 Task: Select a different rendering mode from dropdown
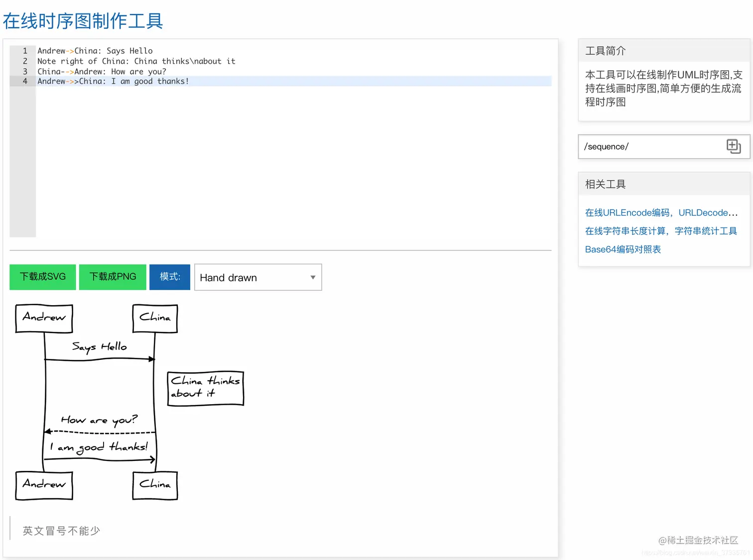click(x=257, y=277)
